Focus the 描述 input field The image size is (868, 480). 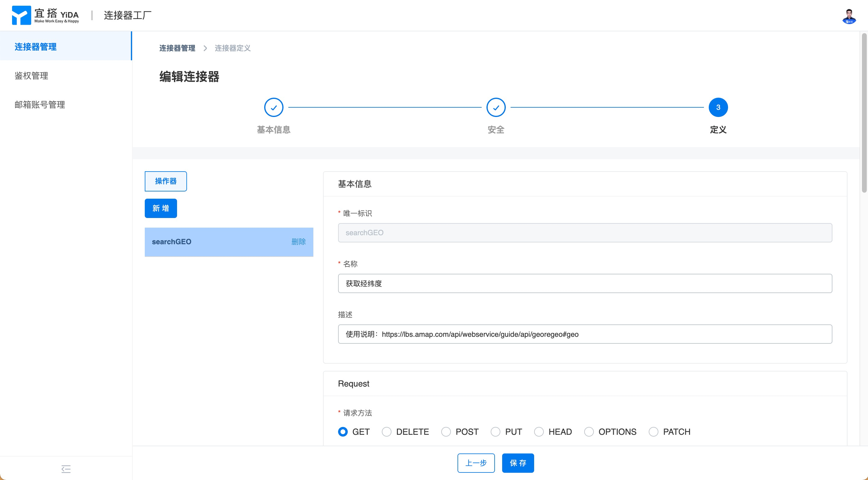coord(585,334)
